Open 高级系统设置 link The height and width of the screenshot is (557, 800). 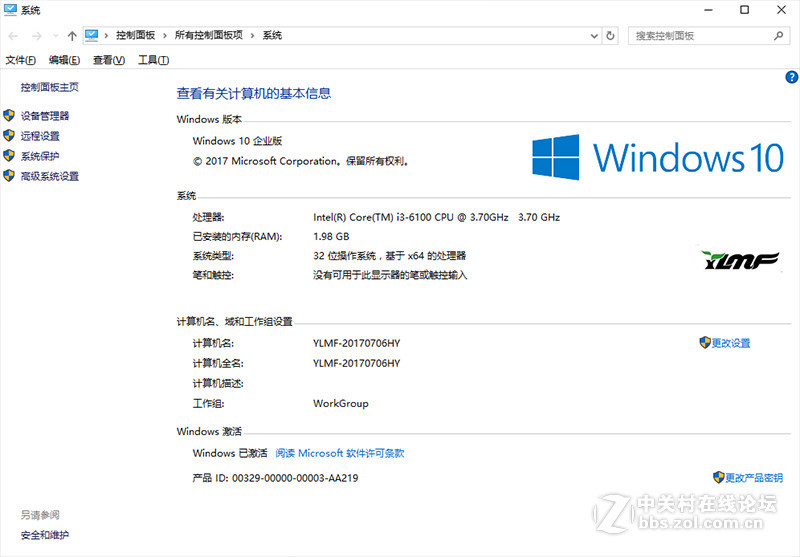pos(49,176)
